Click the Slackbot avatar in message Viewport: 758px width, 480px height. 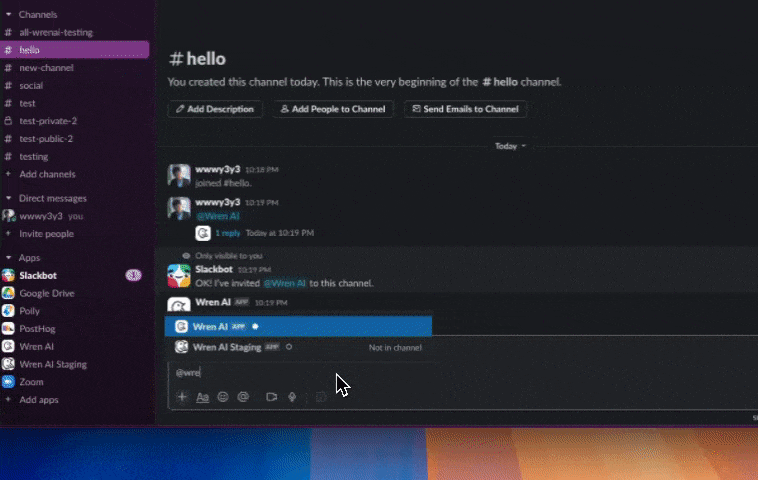pyautogui.click(x=179, y=276)
